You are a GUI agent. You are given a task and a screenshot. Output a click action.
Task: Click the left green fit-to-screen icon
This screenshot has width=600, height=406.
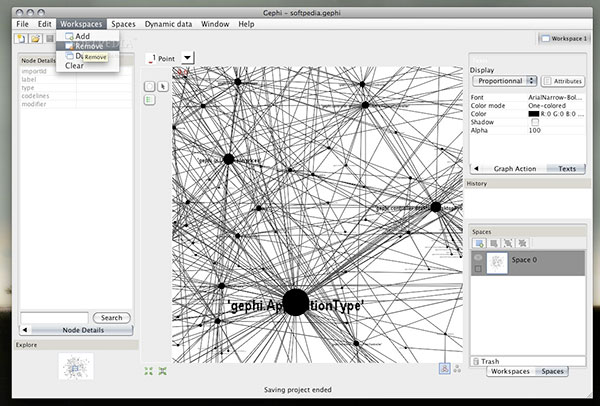coord(148,370)
